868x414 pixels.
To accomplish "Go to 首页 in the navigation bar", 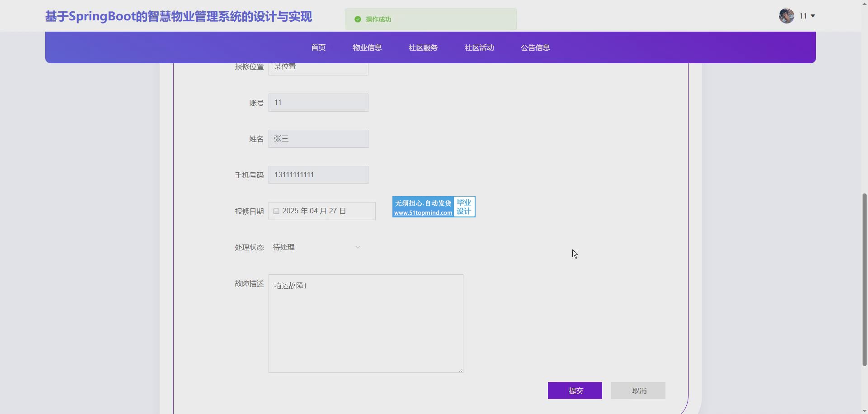I will (x=318, y=47).
